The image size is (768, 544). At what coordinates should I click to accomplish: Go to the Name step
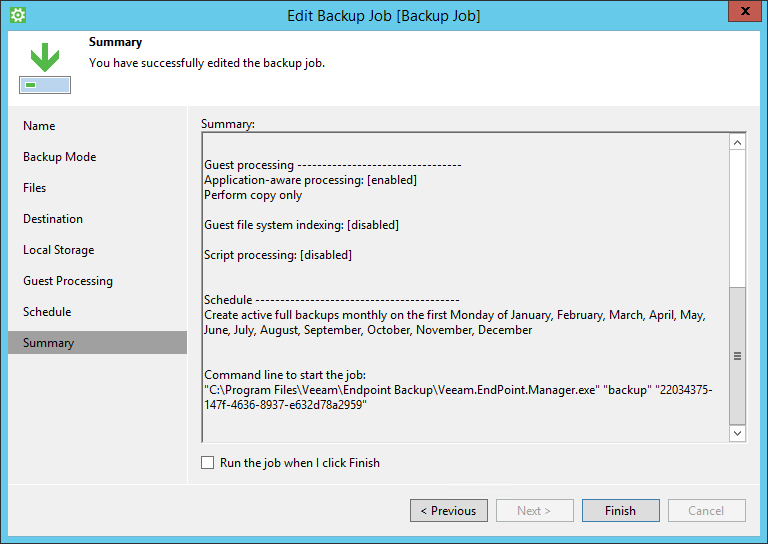39,126
